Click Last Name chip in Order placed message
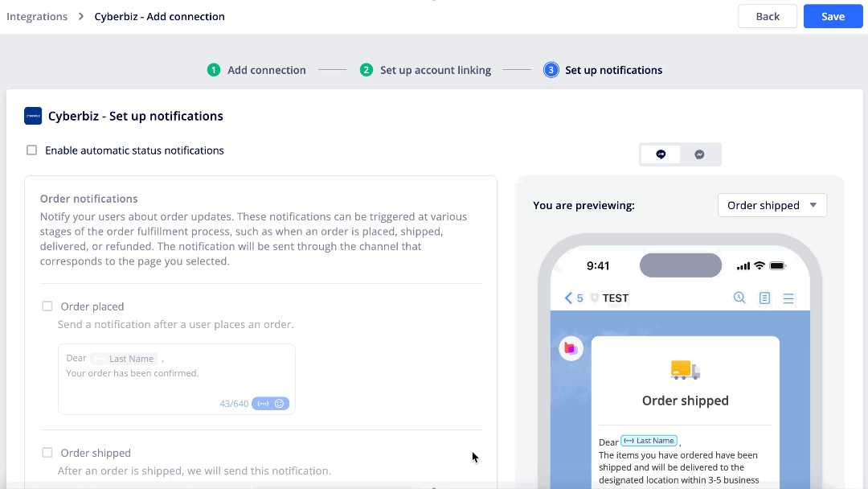 click(125, 358)
